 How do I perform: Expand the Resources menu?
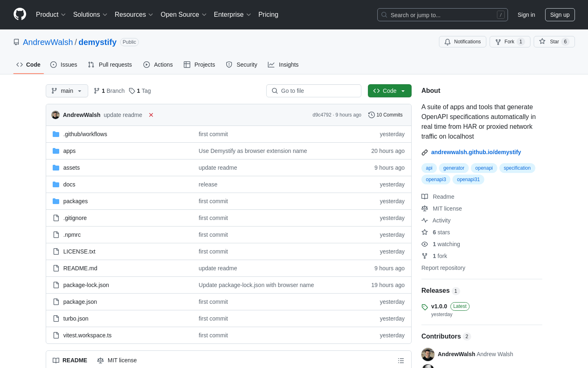pyautogui.click(x=134, y=15)
